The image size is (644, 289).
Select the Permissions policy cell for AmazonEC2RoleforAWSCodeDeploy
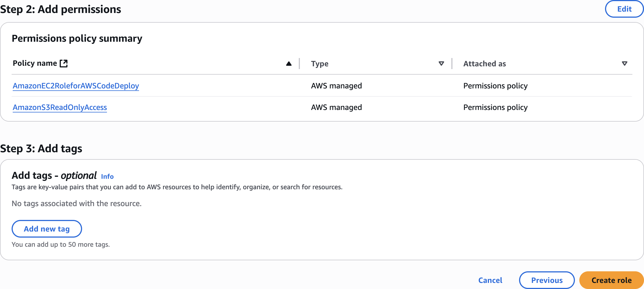coord(495,86)
